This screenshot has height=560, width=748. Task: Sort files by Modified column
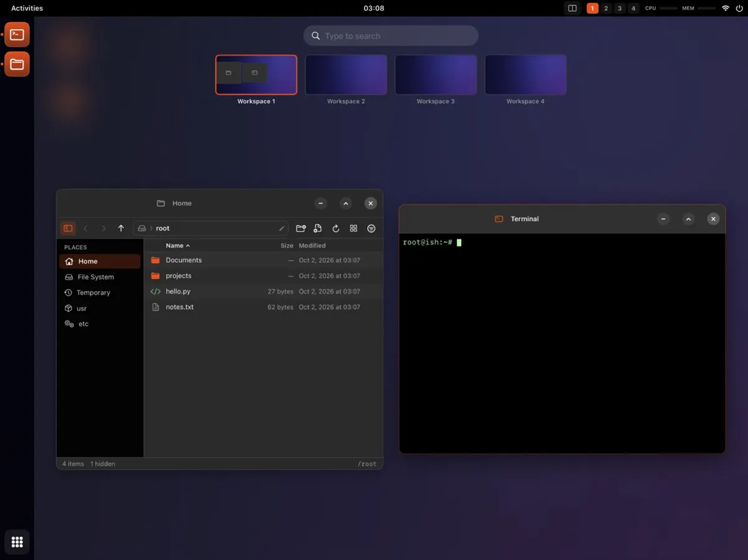point(312,245)
